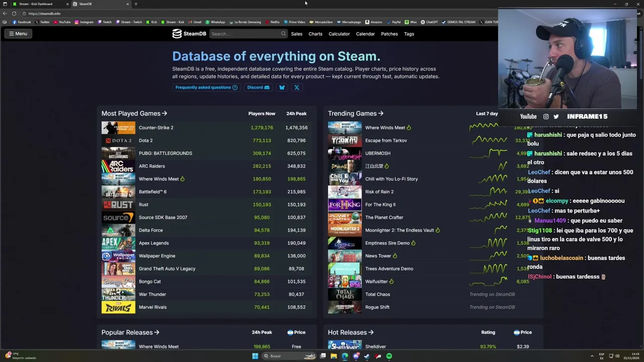Click the Wallpaper Engine thumbnail

(118, 256)
